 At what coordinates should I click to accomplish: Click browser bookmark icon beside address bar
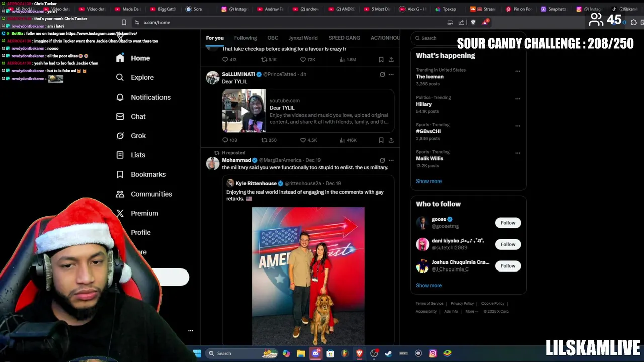coord(124,22)
